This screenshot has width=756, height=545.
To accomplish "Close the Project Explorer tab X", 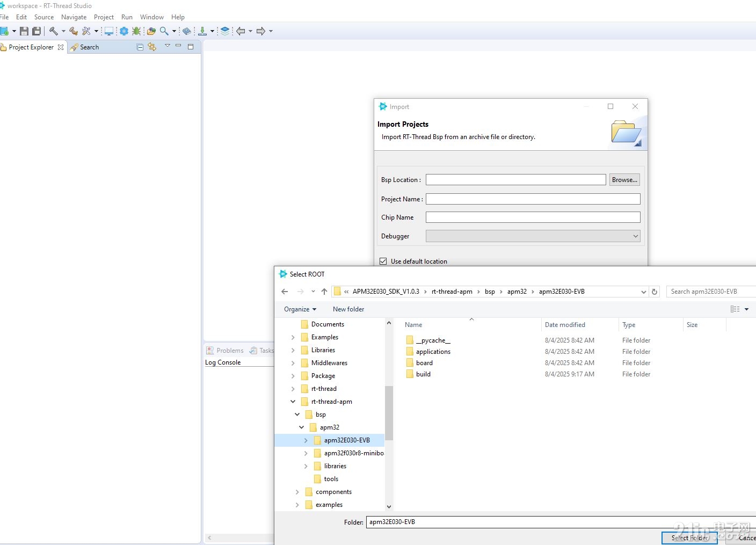I will click(61, 47).
